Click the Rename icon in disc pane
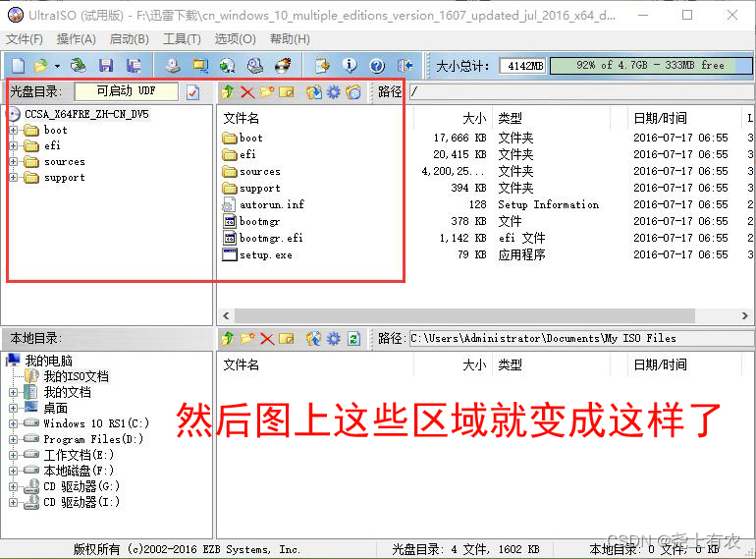The height and width of the screenshot is (559, 756). tap(287, 91)
